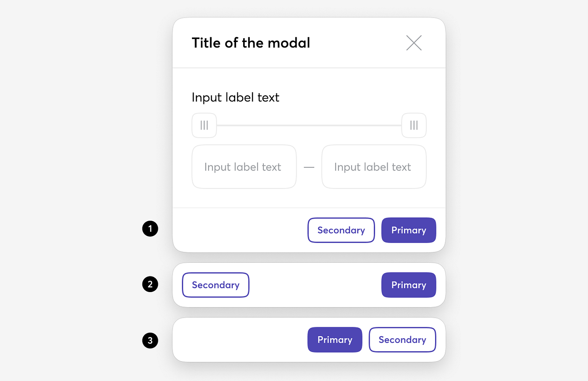Close the modal using the X icon
The width and height of the screenshot is (588, 381).
click(414, 43)
